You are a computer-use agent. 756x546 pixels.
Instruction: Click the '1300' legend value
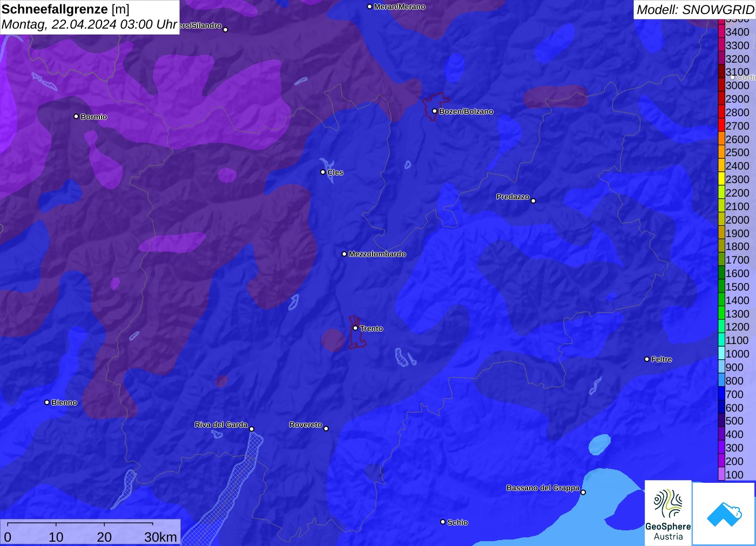coord(737,314)
